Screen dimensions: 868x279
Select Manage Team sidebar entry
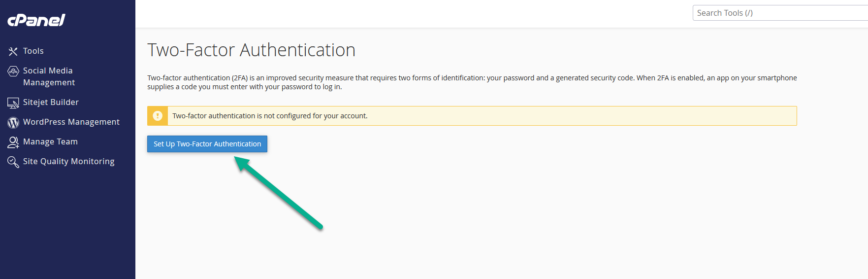point(50,141)
